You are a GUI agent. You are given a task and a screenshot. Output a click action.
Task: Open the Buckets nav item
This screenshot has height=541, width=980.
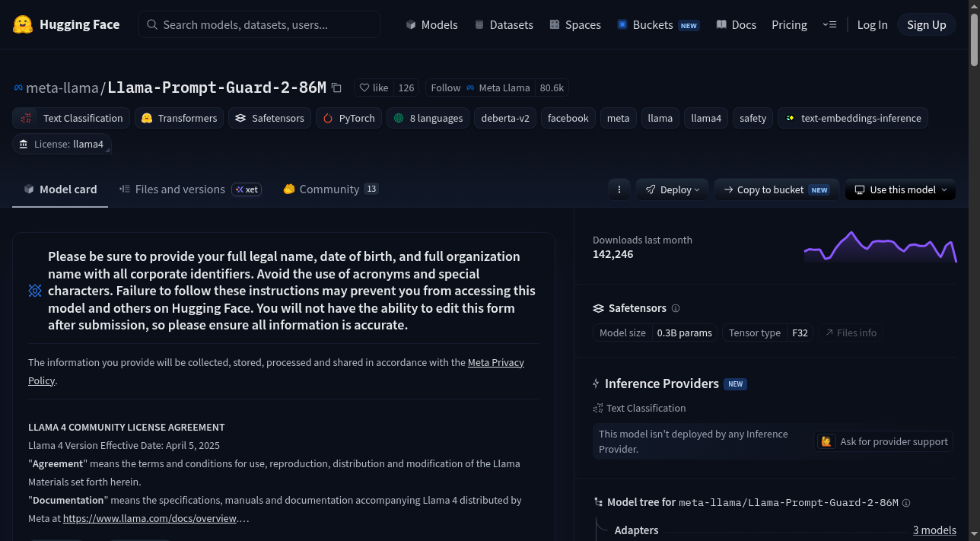click(657, 24)
